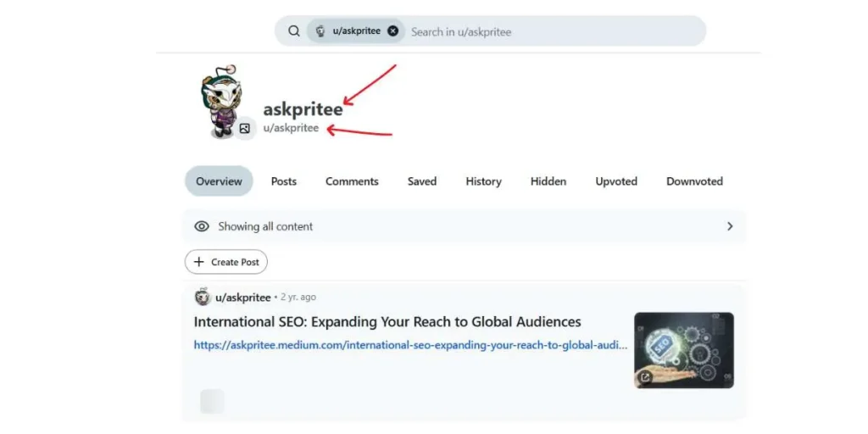Click the edit avatar image icon
This screenshot has height=434, width=868.
click(x=244, y=128)
